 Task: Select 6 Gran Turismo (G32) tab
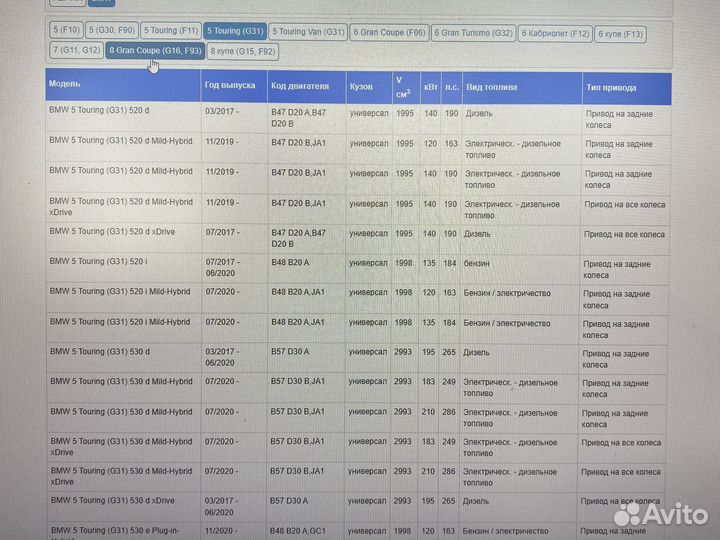[474, 33]
